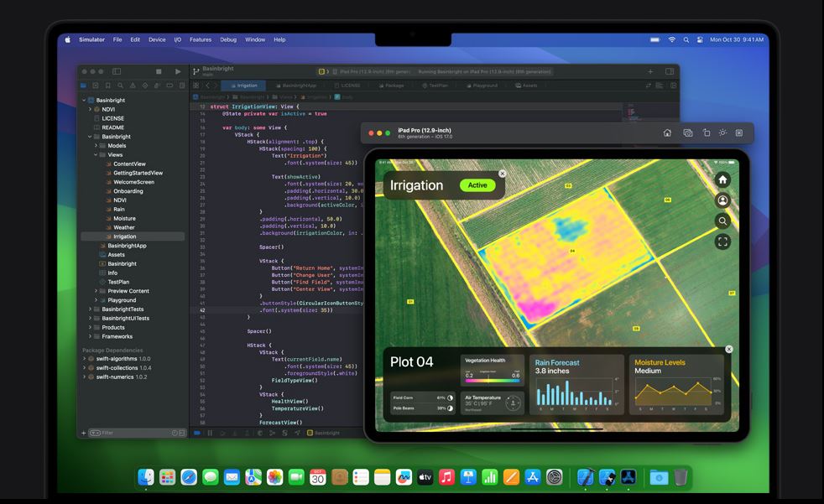Open the Weather file in navigator
The height and width of the screenshot is (504, 824).
123,227
